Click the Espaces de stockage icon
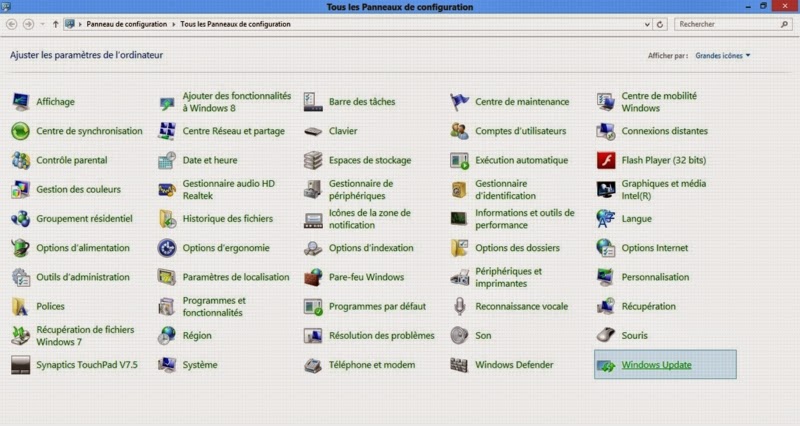 (313, 160)
